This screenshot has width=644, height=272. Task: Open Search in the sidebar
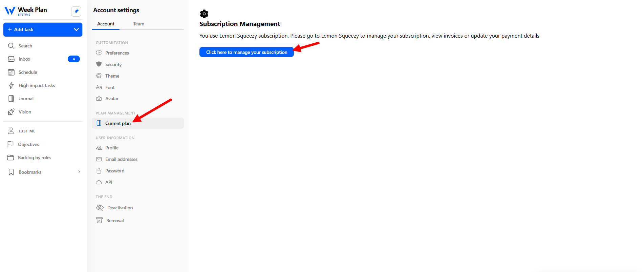click(25, 46)
